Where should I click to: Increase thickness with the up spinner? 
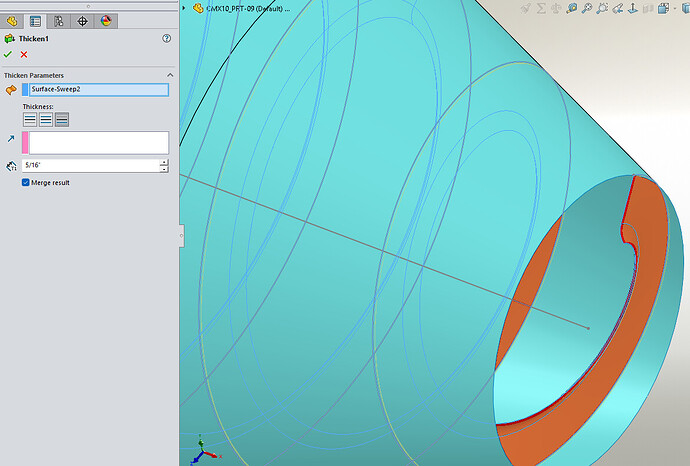coord(164,162)
